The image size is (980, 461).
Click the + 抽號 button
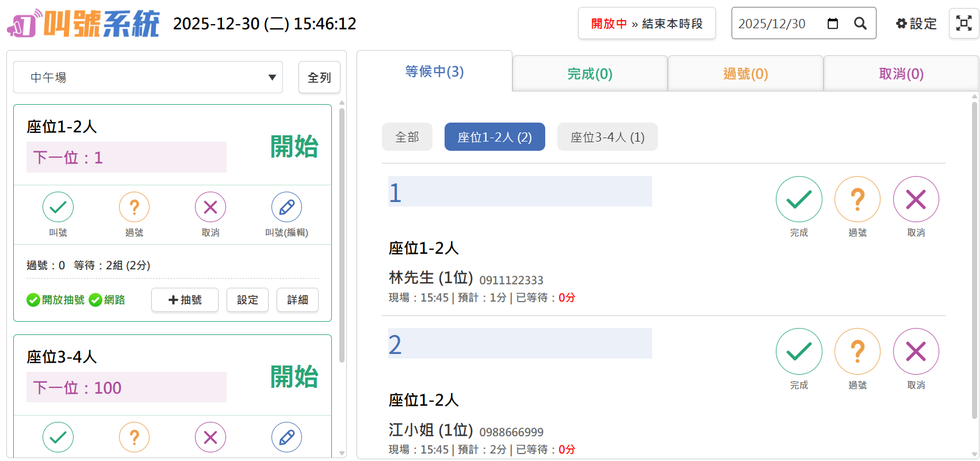coord(185,300)
